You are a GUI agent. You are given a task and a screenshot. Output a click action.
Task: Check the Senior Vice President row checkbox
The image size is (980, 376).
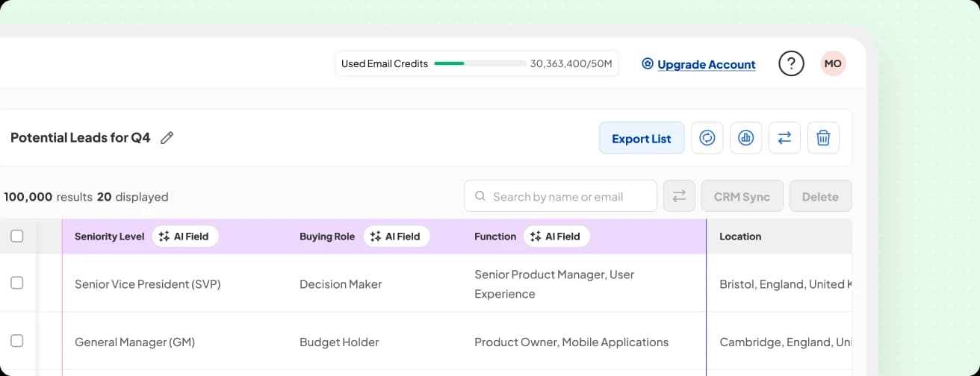tap(16, 283)
